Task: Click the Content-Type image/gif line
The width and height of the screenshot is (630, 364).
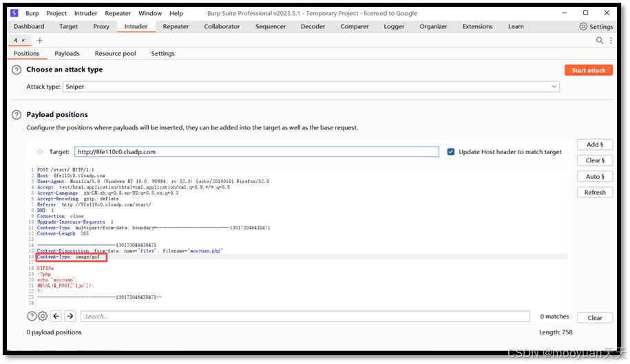Action: (68, 257)
